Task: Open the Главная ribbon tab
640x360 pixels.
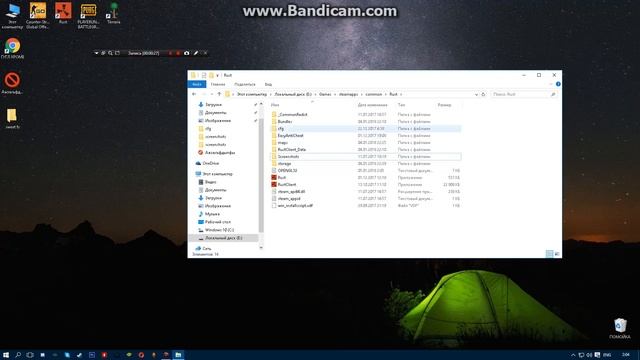Action: tap(218, 84)
